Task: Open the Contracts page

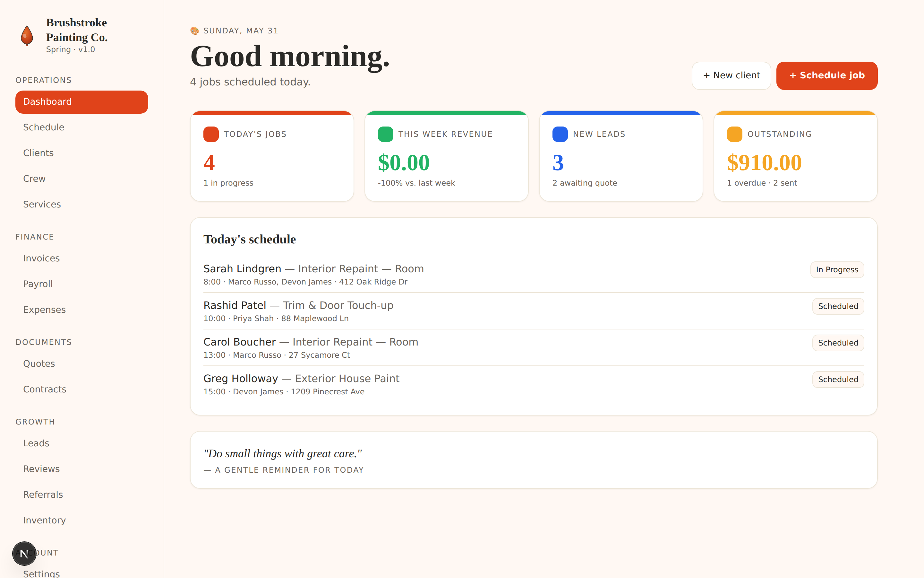Action: [x=82, y=389]
